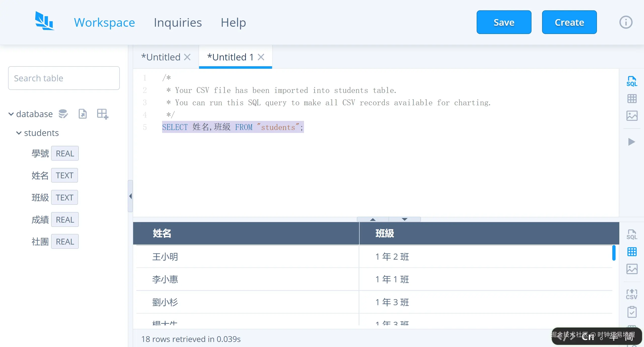Open the Inquiries menu

(178, 22)
